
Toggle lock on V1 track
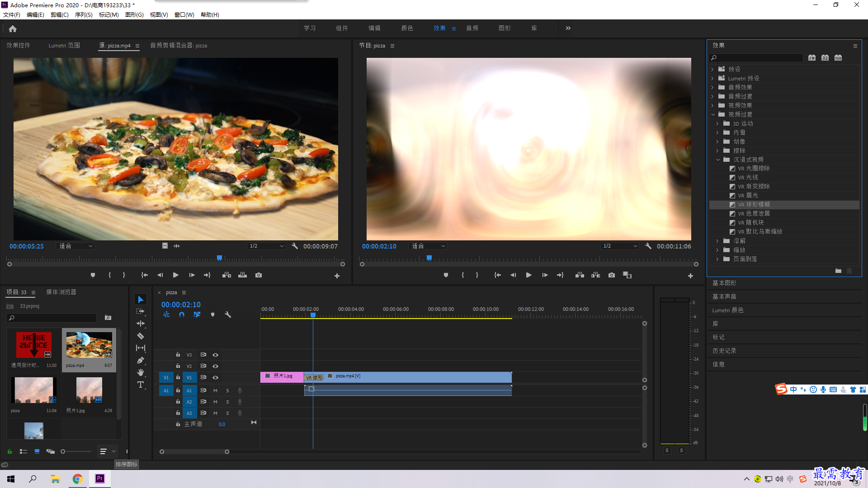click(178, 377)
